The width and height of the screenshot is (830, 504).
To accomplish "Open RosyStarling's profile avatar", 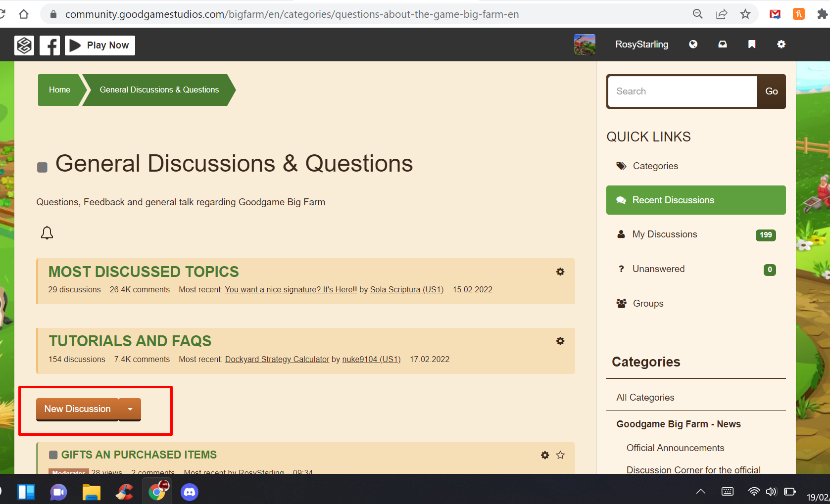I will tap(585, 45).
